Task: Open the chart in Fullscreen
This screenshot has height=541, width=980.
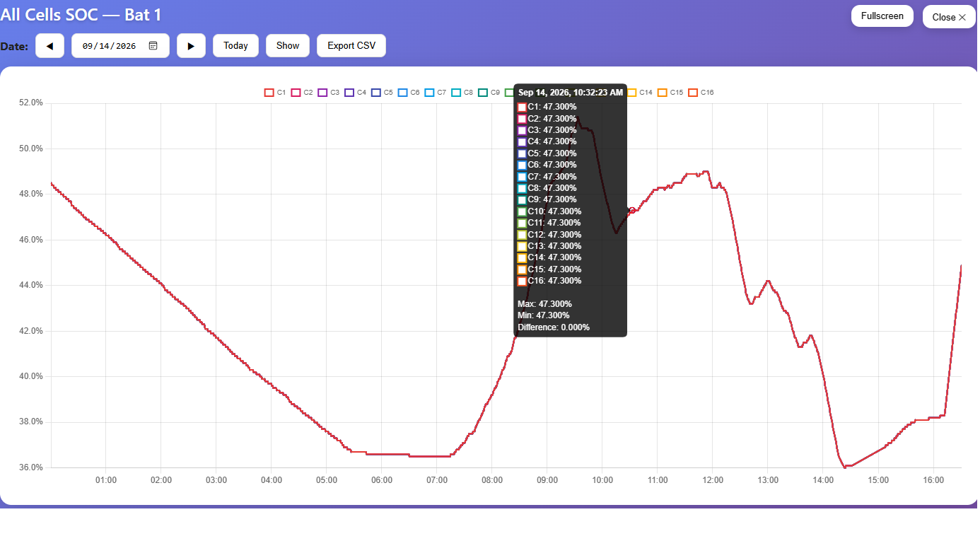Action: pyautogui.click(x=882, y=16)
